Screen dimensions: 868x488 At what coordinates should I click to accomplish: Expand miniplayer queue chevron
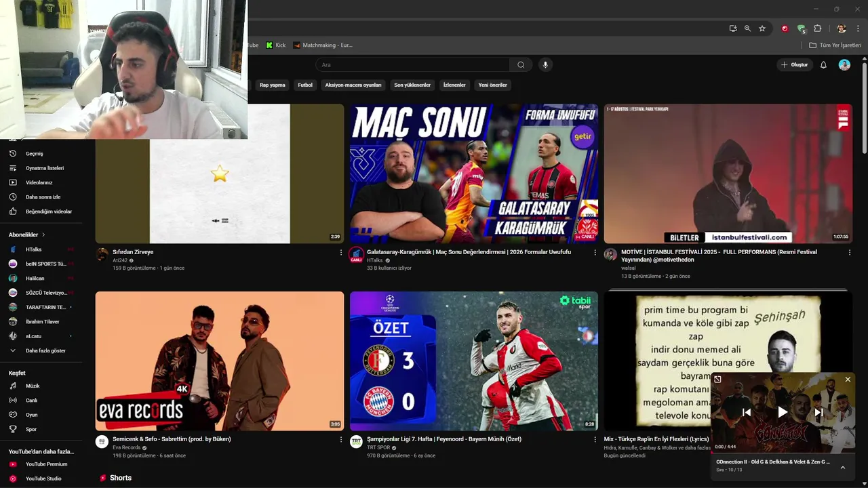843,467
